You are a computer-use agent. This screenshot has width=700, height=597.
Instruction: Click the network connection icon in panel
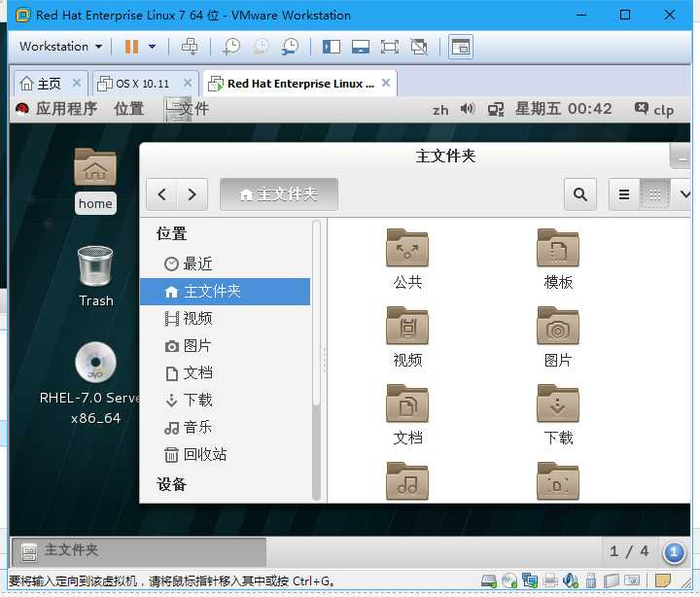(496, 110)
